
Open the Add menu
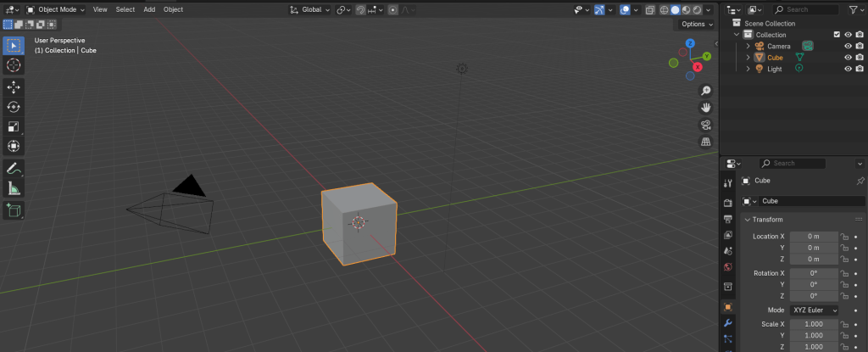[x=149, y=9]
